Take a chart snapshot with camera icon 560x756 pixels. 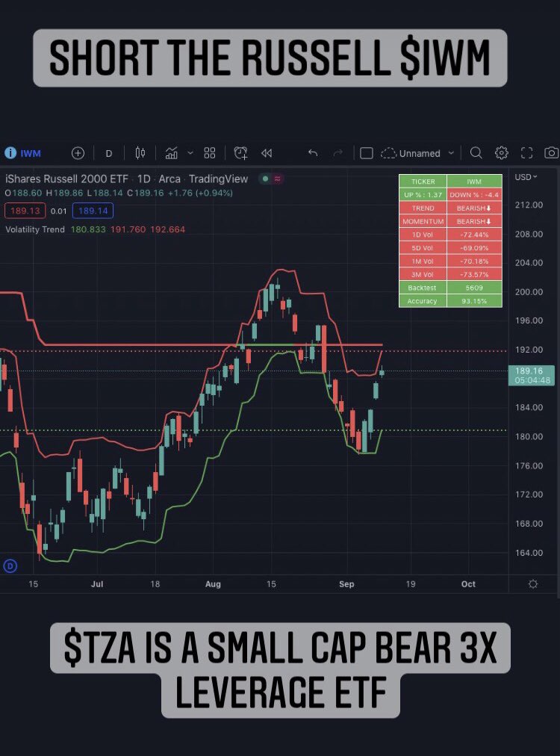551,153
